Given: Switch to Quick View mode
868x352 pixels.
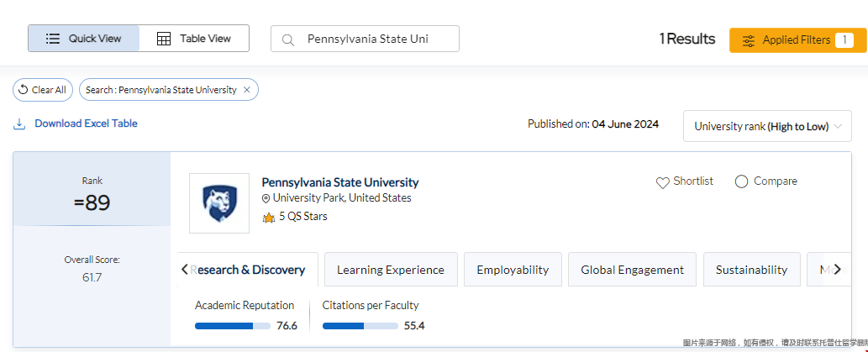Looking at the screenshot, I should pos(84,39).
